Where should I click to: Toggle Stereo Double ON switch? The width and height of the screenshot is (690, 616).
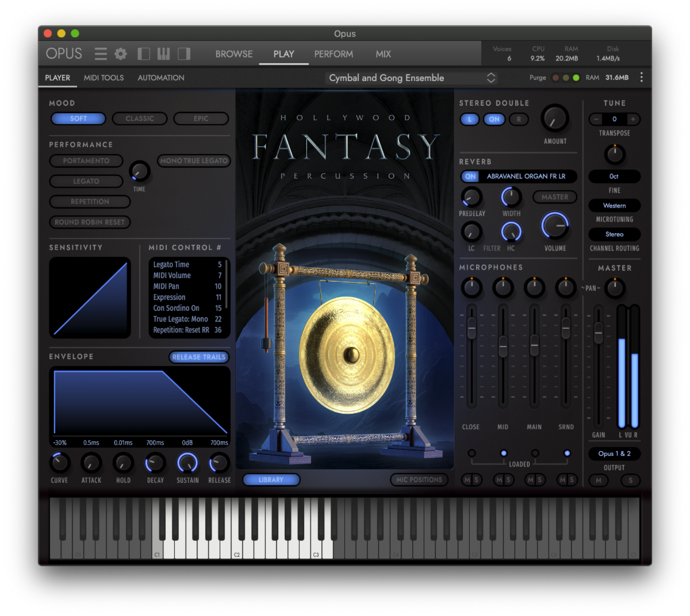tap(494, 119)
